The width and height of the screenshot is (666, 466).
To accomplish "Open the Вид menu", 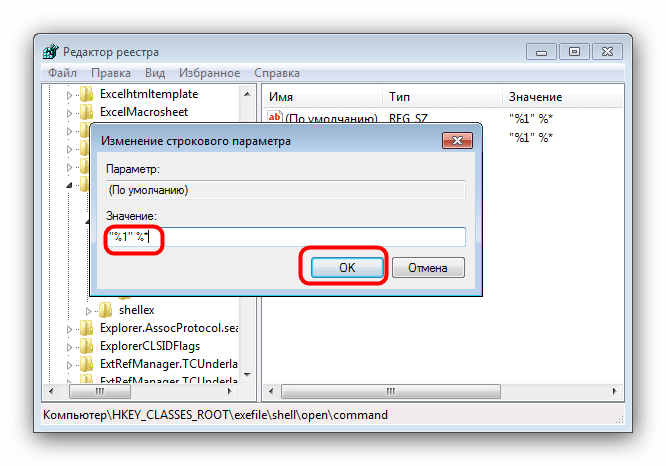I will pyautogui.click(x=155, y=73).
